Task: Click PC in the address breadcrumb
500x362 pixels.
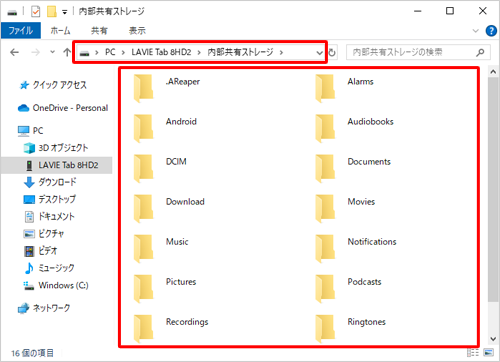Action: pyautogui.click(x=110, y=52)
